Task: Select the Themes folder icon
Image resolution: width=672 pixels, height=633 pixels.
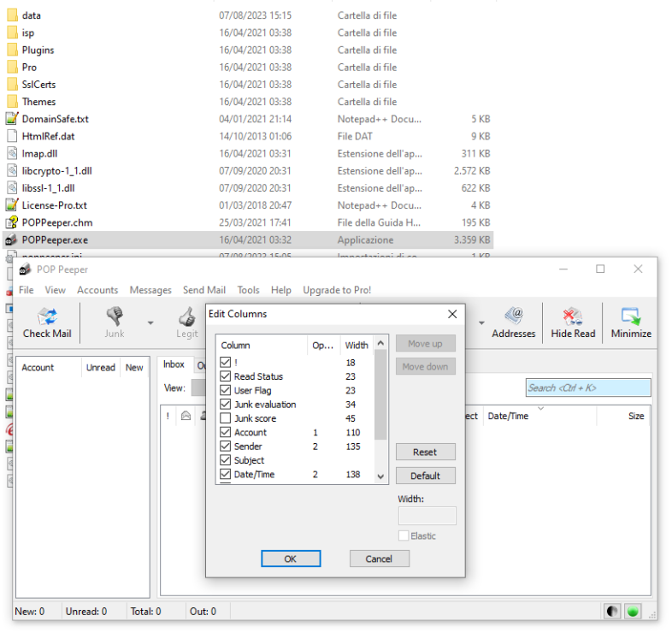Action: point(13,102)
